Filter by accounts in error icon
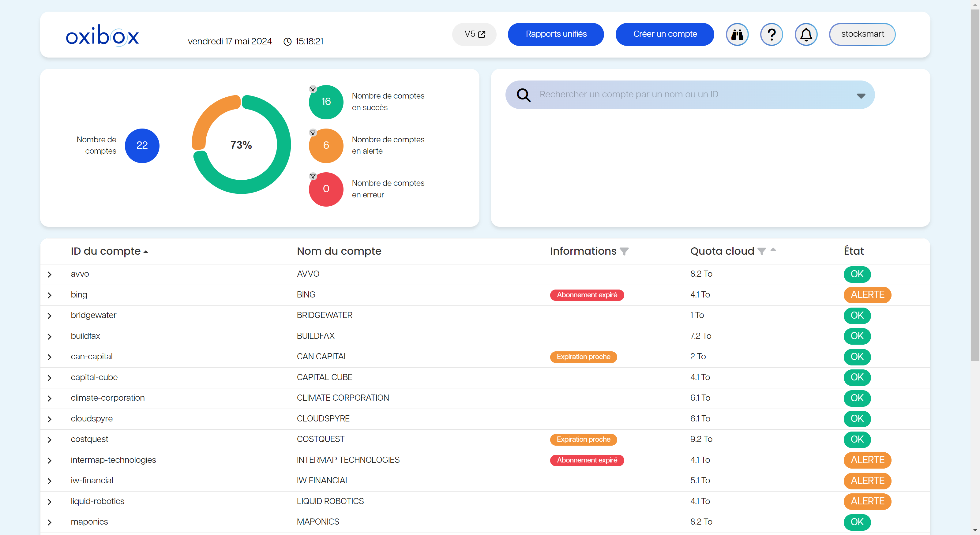The width and height of the screenshot is (980, 535). 313,176
